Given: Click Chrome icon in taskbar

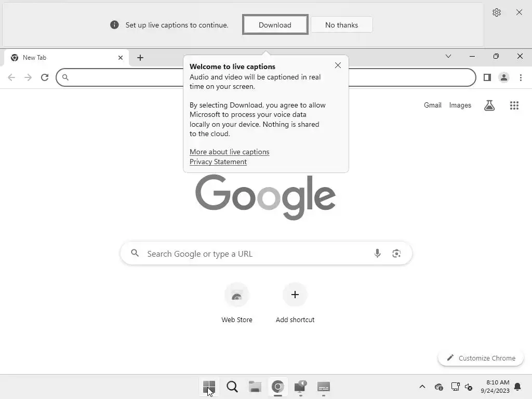Looking at the screenshot, I should click(278, 387).
